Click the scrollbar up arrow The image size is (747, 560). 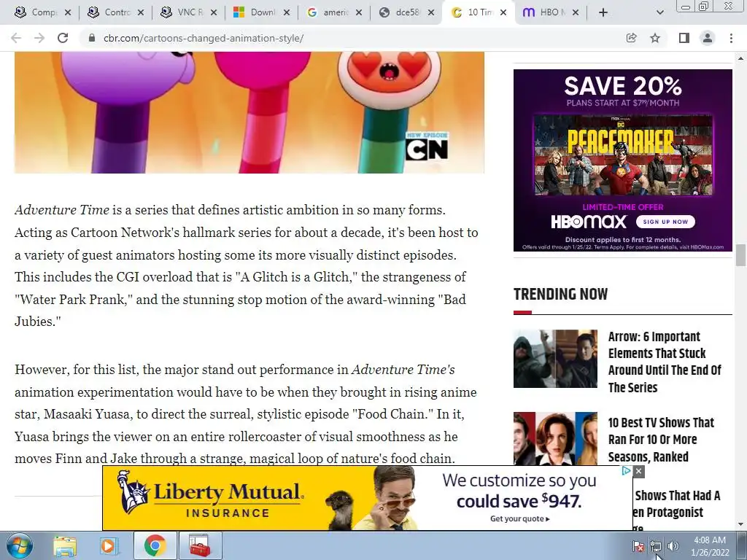pos(740,58)
